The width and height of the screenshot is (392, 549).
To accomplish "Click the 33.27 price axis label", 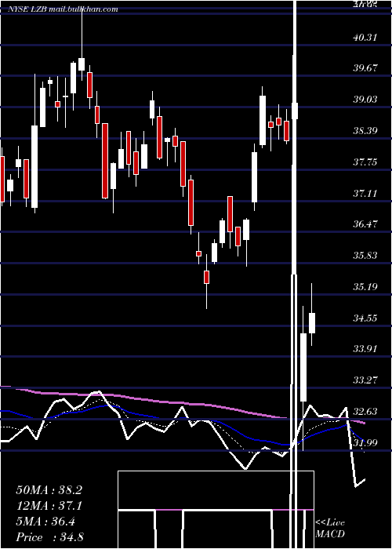I will pyautogui.click(x=365, y=380).
